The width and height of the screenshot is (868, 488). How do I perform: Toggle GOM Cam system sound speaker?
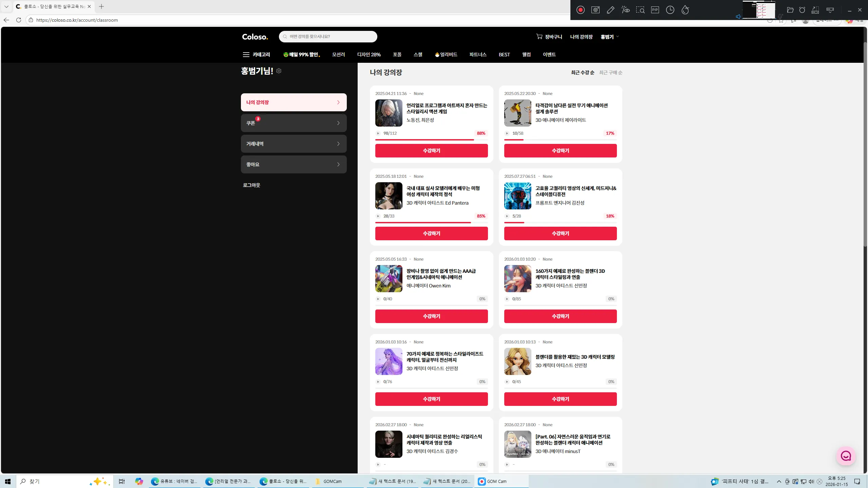pyautogui.click(x=738, y=16)
